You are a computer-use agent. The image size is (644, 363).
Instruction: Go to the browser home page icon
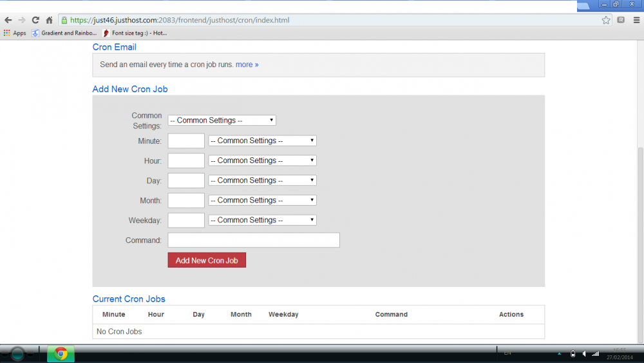(49, 20)
